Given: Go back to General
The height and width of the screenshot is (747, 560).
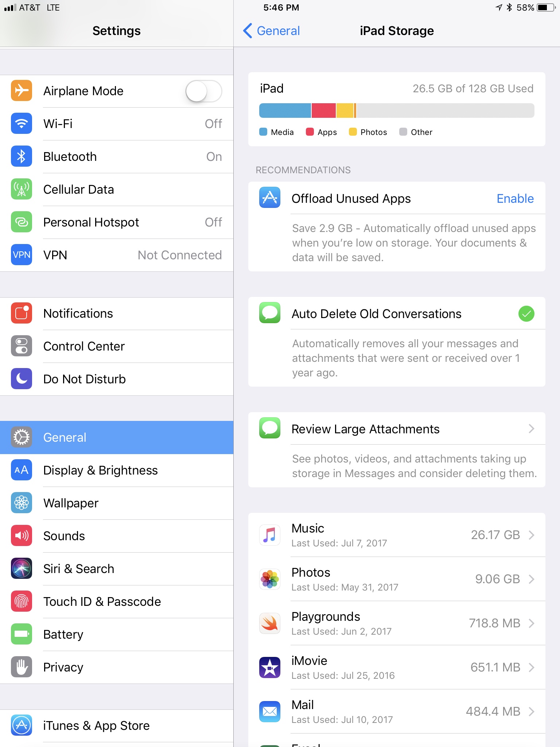Looking at the screenshot, I should [x=272, y=31].
